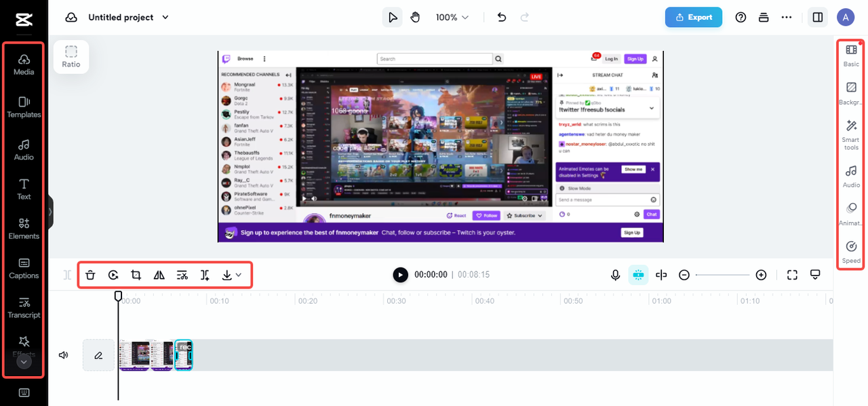The height and width of the screenshot is (406, 868).
Task: Open the Background tab in right panel
Action: pos(851,94)
